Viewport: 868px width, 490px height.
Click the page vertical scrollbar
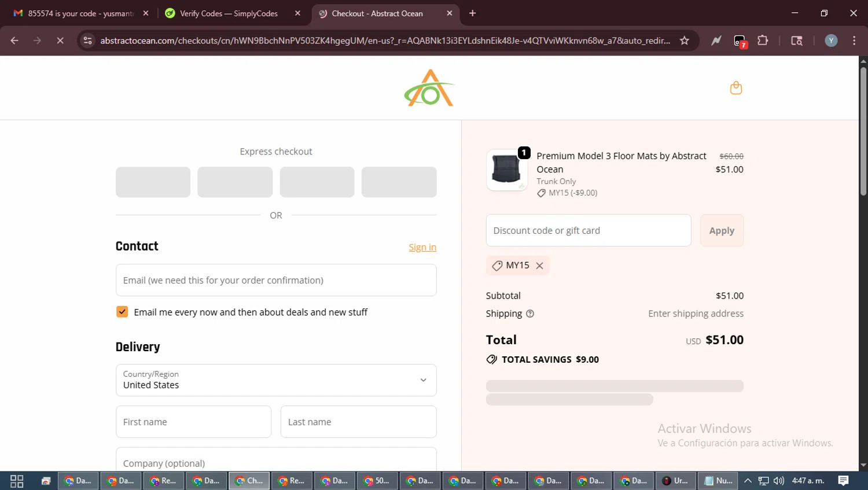(863, 131)
